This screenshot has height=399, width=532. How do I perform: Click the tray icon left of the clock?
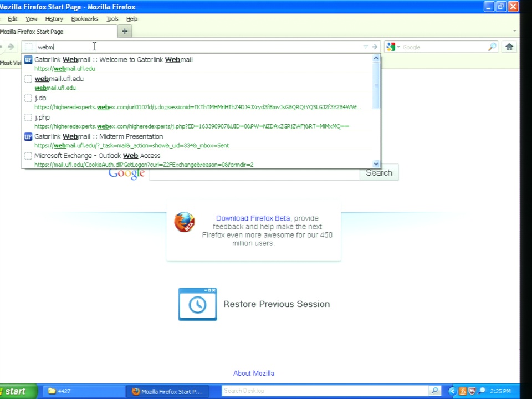(x=482, y=391)
